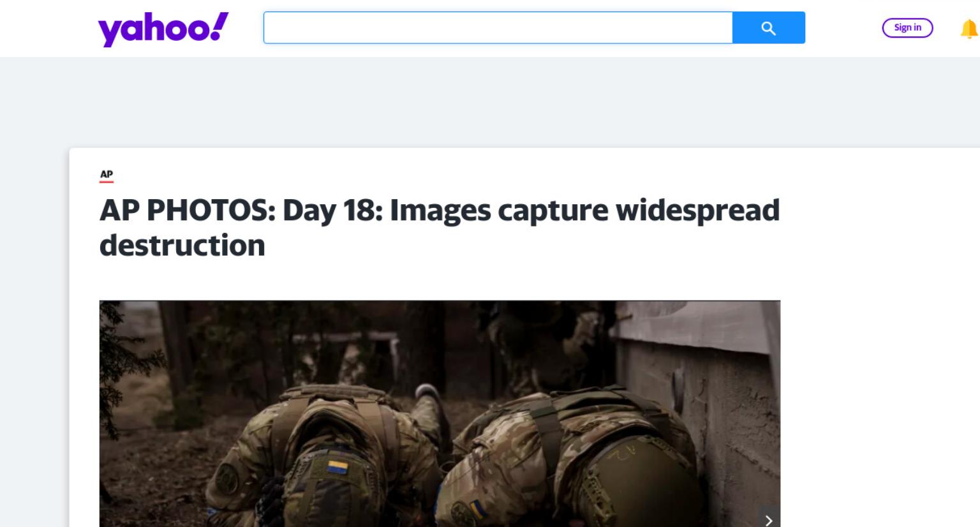The width and height of the screenshot is (980, 527).
Task: Click Sign in
Action: (907, 27)
